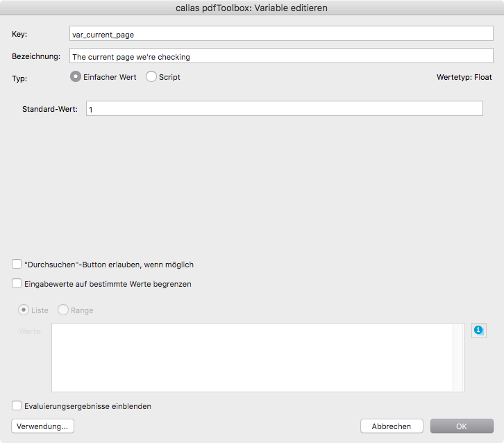Check Evaluierungsergebnisse einblenden

click(17, 406)
